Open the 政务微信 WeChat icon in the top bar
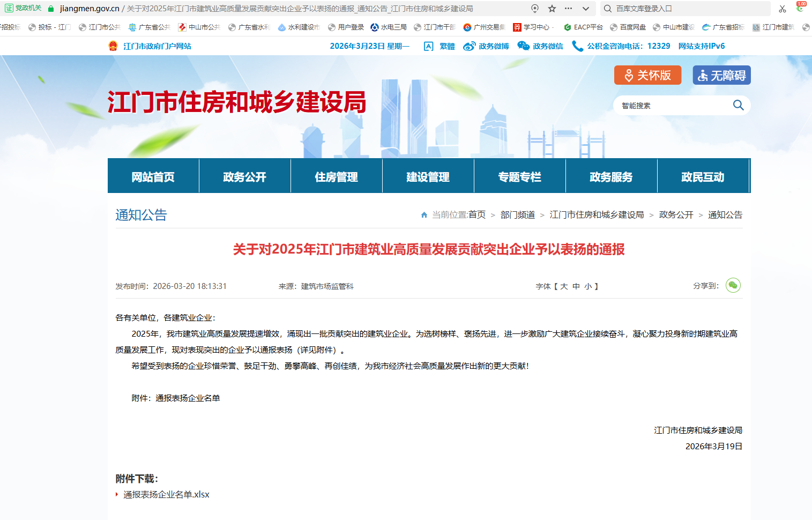 [x=523, y=46]
